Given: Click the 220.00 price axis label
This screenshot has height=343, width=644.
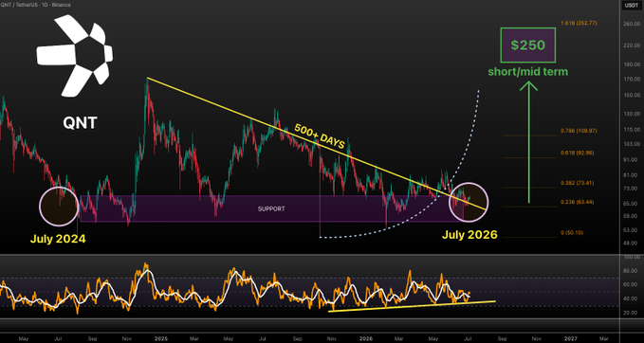Looking at the screenshot, I should (632, 45).
